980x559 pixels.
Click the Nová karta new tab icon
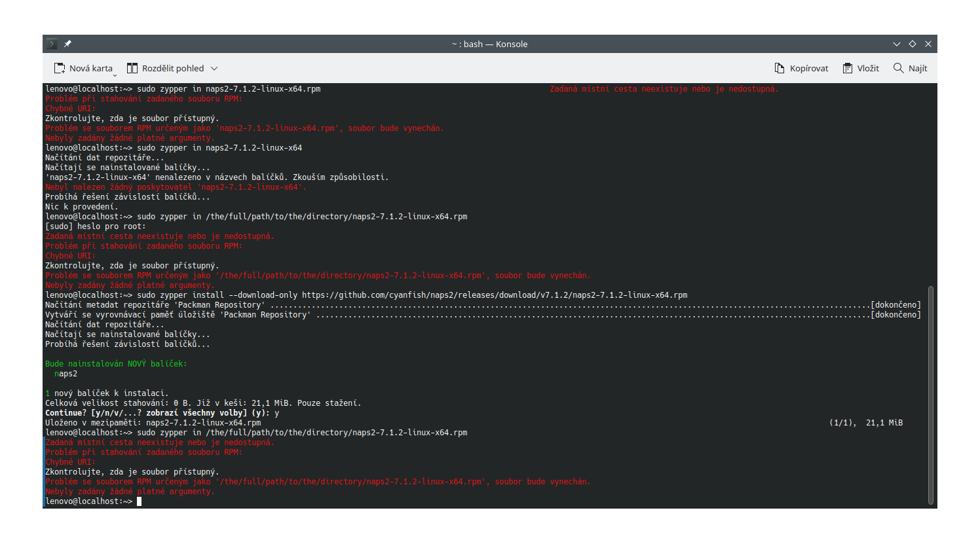[x=60, y=68]
